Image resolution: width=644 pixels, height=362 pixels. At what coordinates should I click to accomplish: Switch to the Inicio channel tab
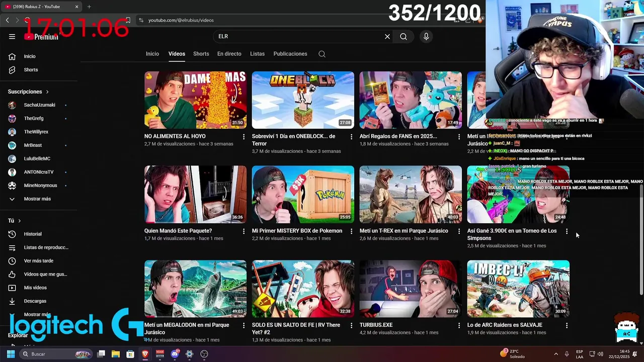[152, 54]
